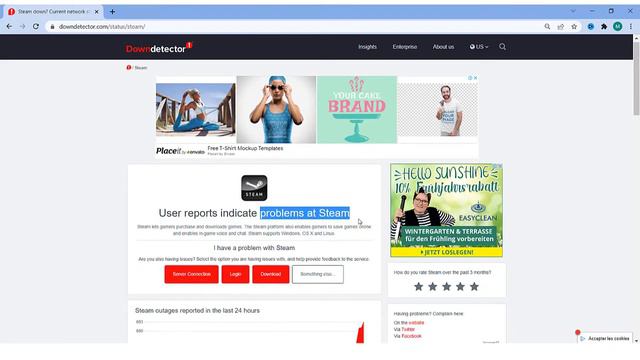This screenshot has width=640, height=360.
Task: Click the scrollbar down arrow
Action: coord(636,340)
